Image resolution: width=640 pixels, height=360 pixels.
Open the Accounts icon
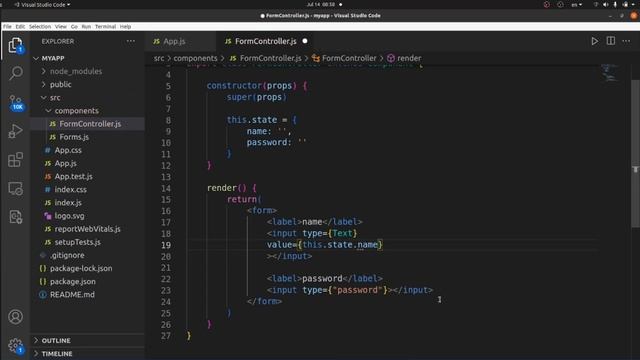pos(16,317)
